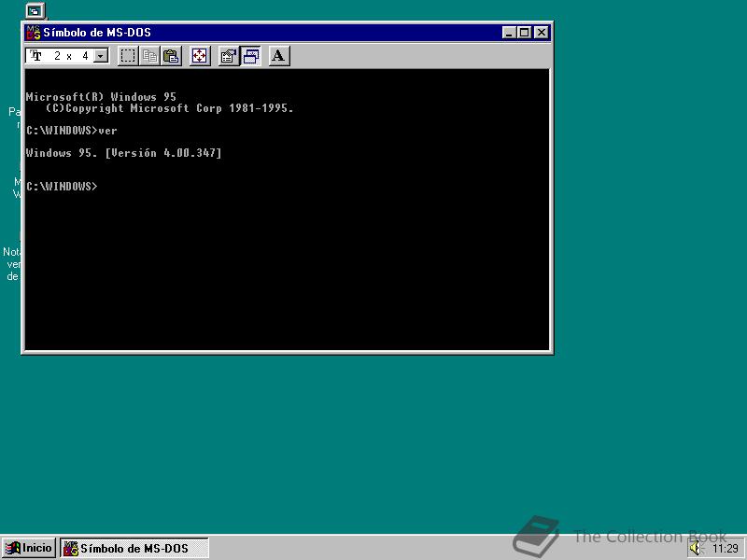747x560 pixels.
Task: Click the 'Microsoft(R) Windows 95' line
Action: pos(101,97)
